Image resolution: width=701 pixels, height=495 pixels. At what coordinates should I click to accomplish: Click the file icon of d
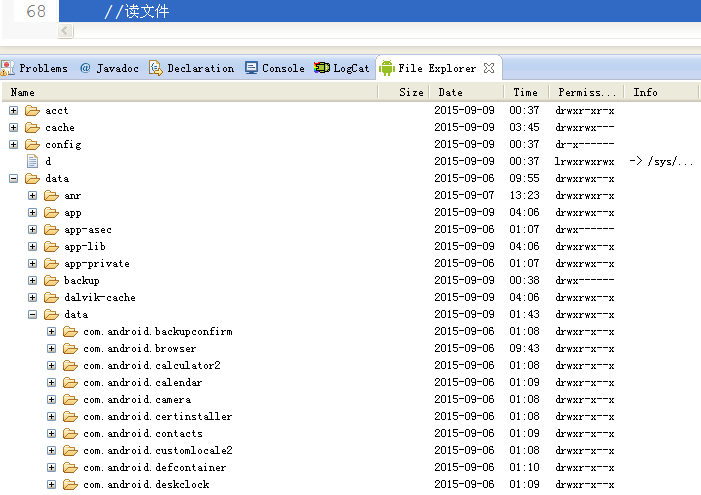tap(32, 161)
